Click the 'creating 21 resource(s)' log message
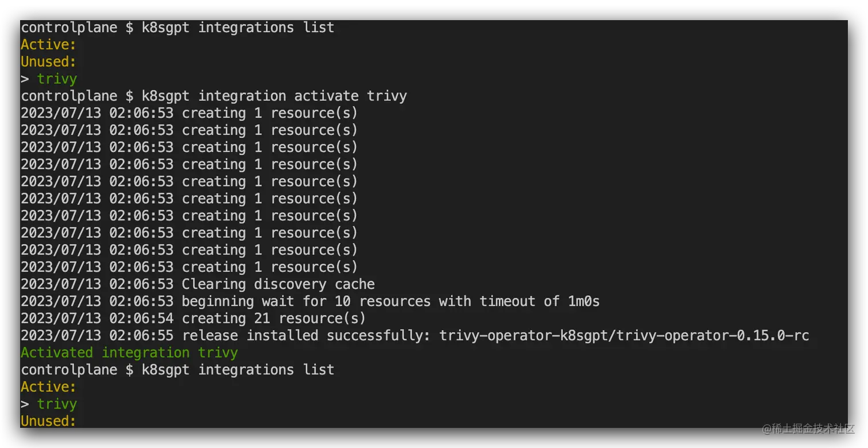This screenshot has height=448, width=868. [273, 318]
